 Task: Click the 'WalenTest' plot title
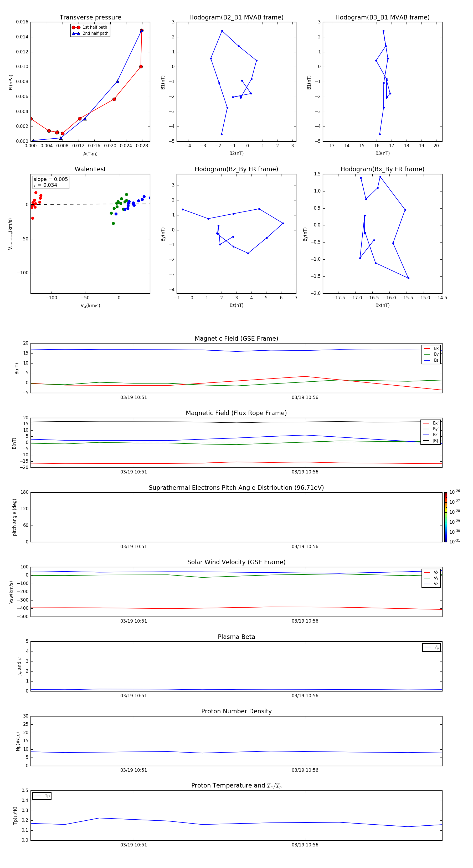tap(90, 169)
